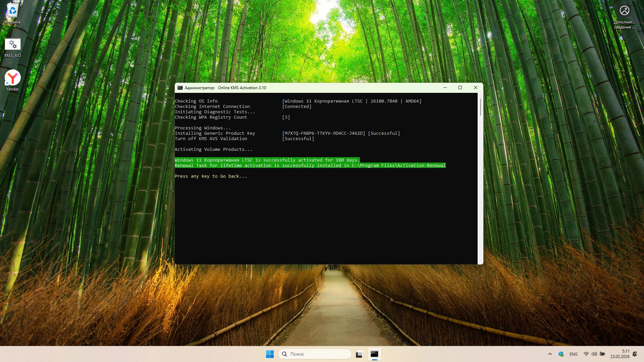Open Task View from the taskbar
Image resolution: width=644 pixels, height=362 pixels.
(x=360, y=354)
